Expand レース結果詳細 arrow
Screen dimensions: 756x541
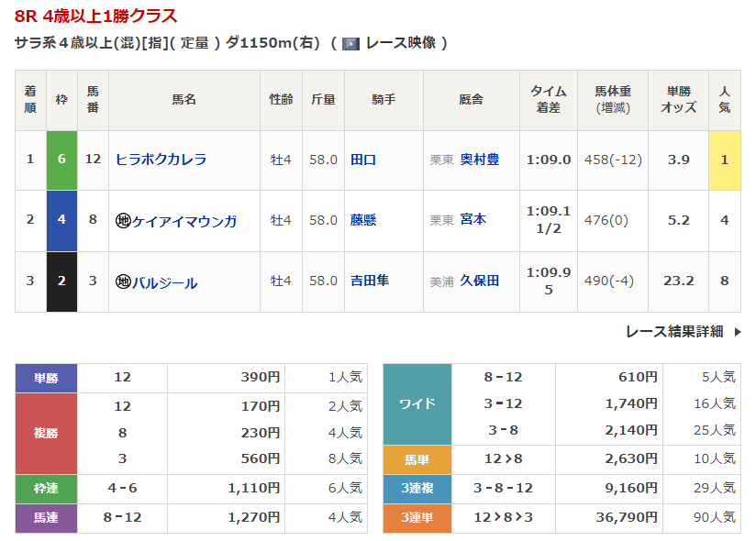pyautogui.click(x=737, y=332)
